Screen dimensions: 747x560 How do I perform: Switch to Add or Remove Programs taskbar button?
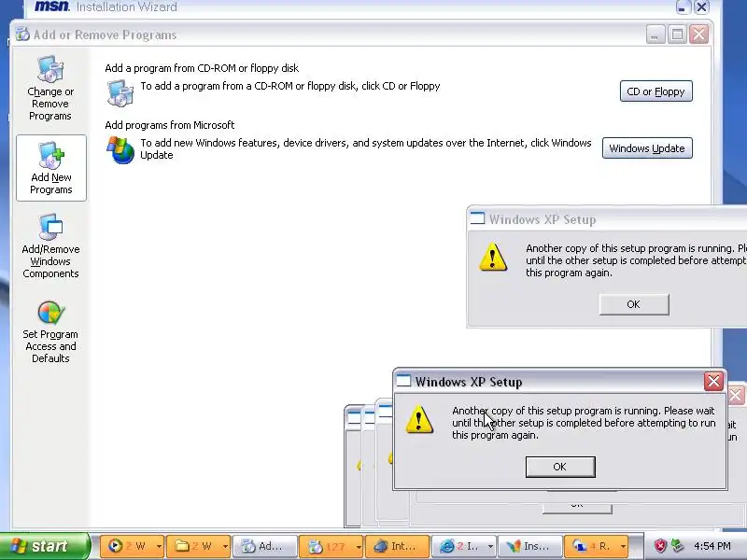[264, 546]
